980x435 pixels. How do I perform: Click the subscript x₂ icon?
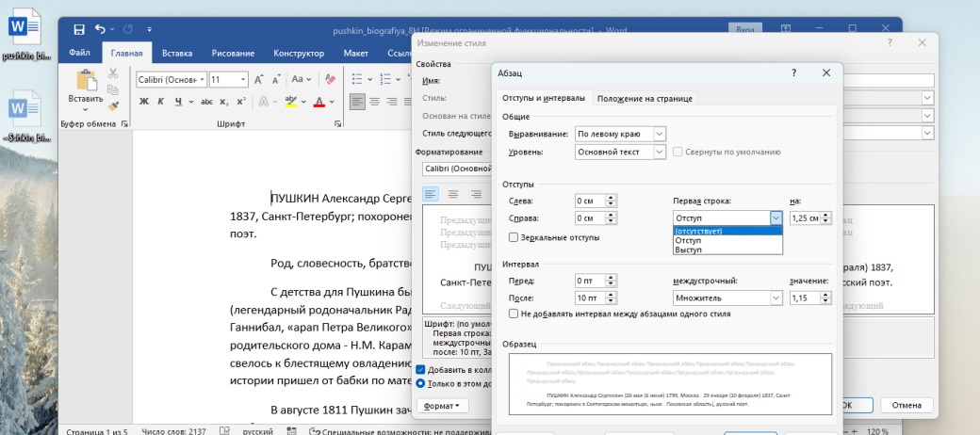(x=223, y=102)
